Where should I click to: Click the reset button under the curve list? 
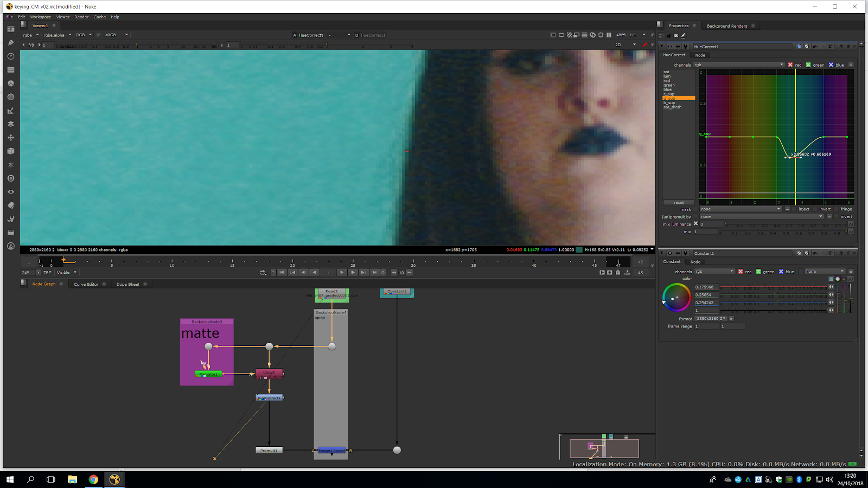tap(679, 203)
